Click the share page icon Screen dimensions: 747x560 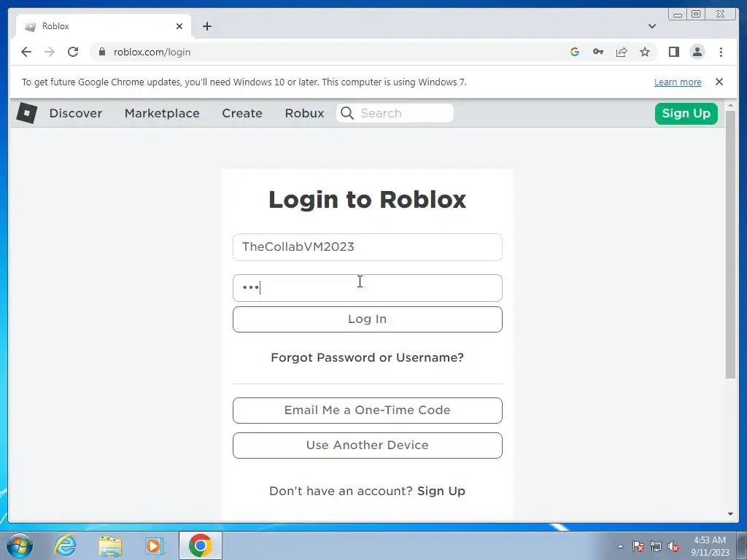622,52
